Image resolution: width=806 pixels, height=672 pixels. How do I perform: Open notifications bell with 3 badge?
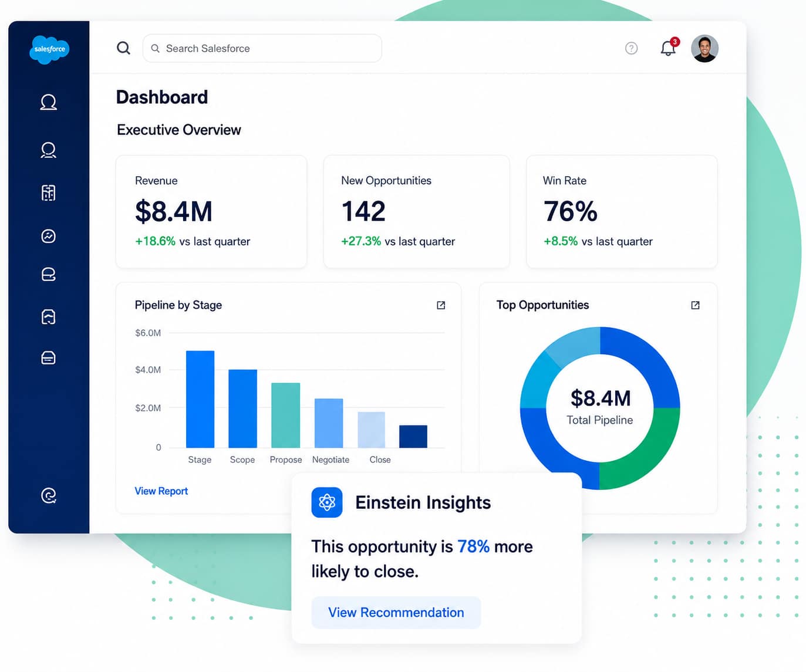click(669, 47)
